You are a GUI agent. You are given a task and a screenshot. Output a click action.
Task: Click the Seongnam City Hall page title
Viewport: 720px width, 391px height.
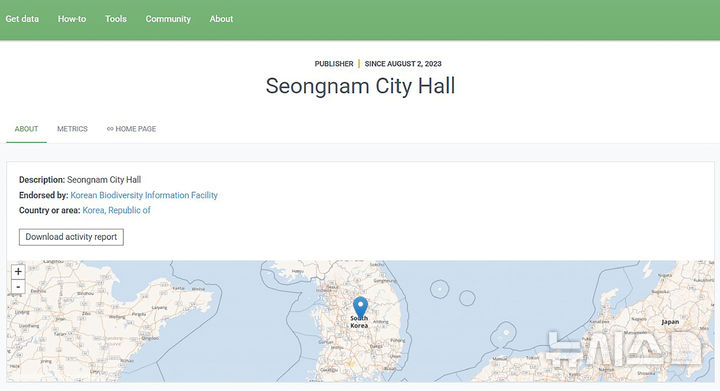pyautogui.click(x=360, y=86)
